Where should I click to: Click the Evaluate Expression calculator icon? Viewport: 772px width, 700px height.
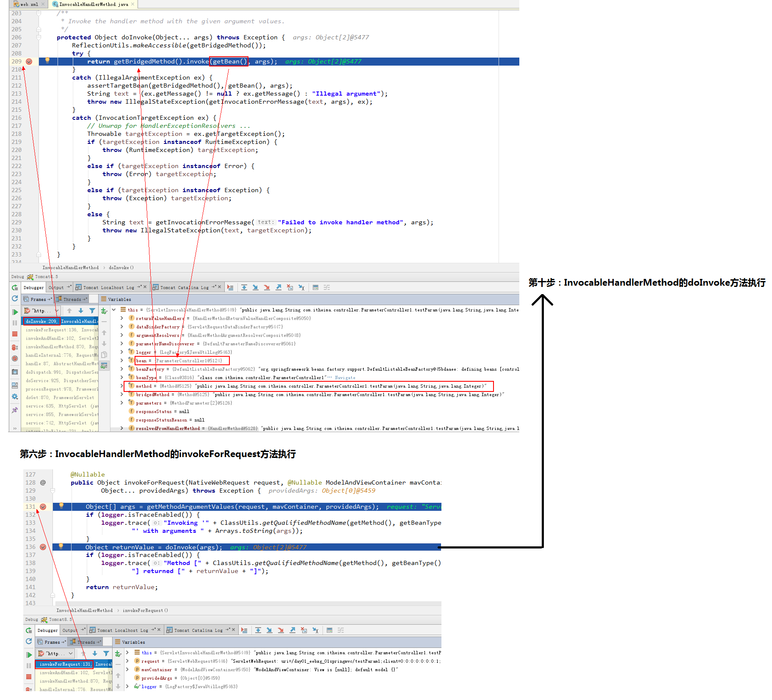pos(315,287)
